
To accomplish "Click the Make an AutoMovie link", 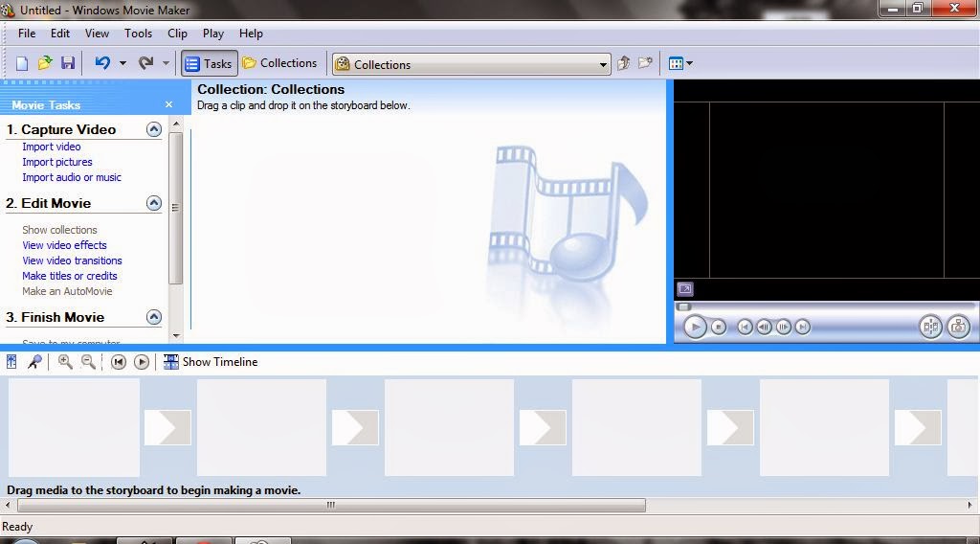I will pos(67,291).
